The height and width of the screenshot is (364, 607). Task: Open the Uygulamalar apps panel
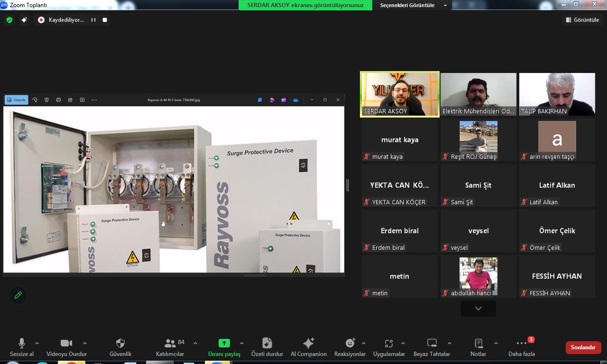[389, 347]
